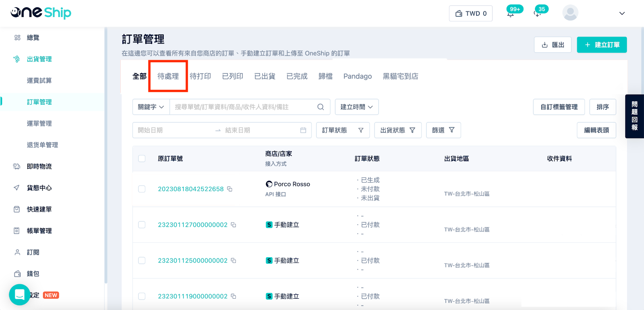The height and width of the screenshot is (310, 644).
Task: Open 運費試算 in sidebar
Action: [39, 81]
